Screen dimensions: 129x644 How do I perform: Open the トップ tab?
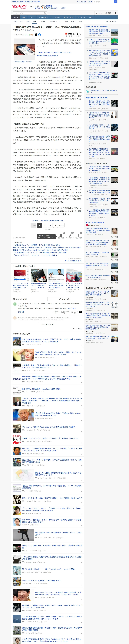pos(16,17)
